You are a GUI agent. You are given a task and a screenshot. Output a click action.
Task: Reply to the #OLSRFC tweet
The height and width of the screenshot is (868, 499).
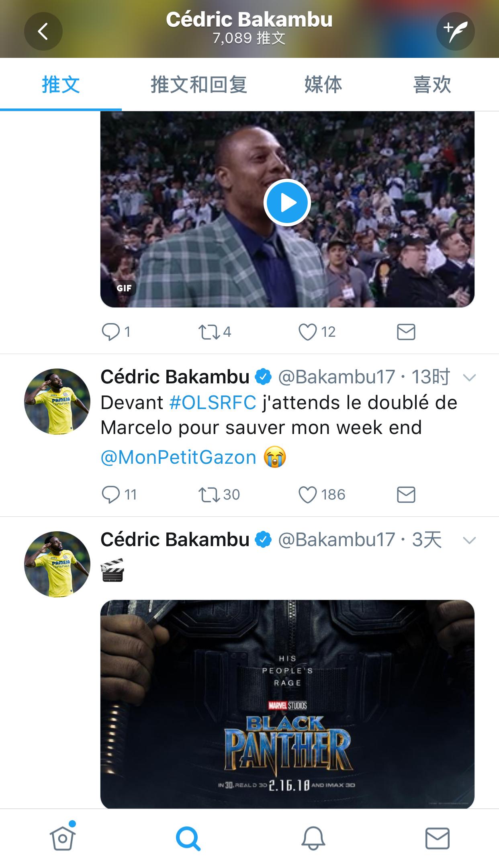point(111,495)
